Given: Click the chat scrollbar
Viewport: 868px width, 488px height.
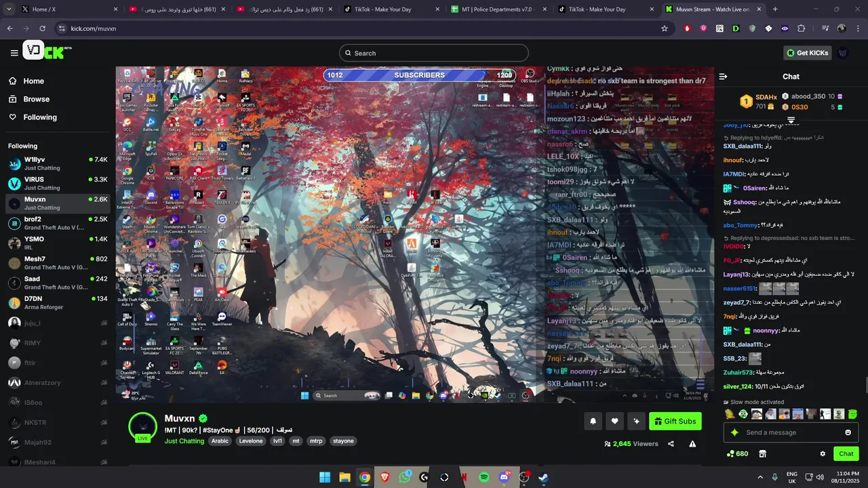Looking at the screenshot, I should click(x=866, y=385).
